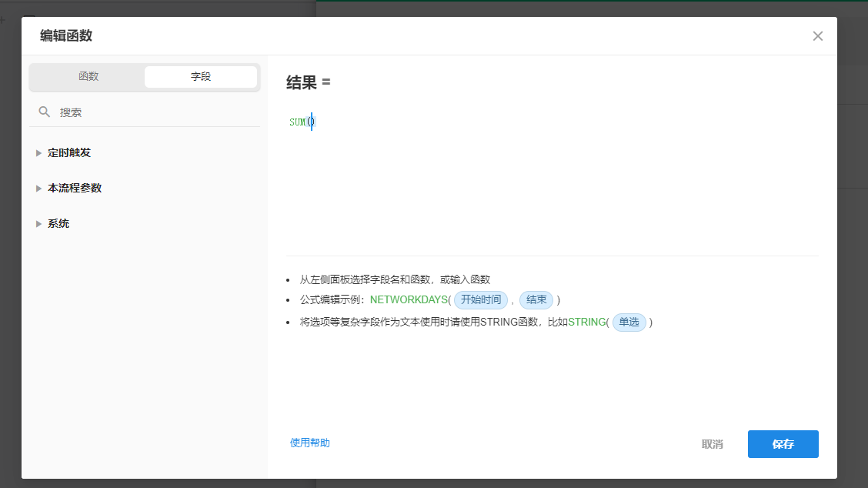Image resolution: width=868 pixels, height=488 pixels.
Task: Click the disclosure triangle beside 系统
Action: tap(38, 223)
